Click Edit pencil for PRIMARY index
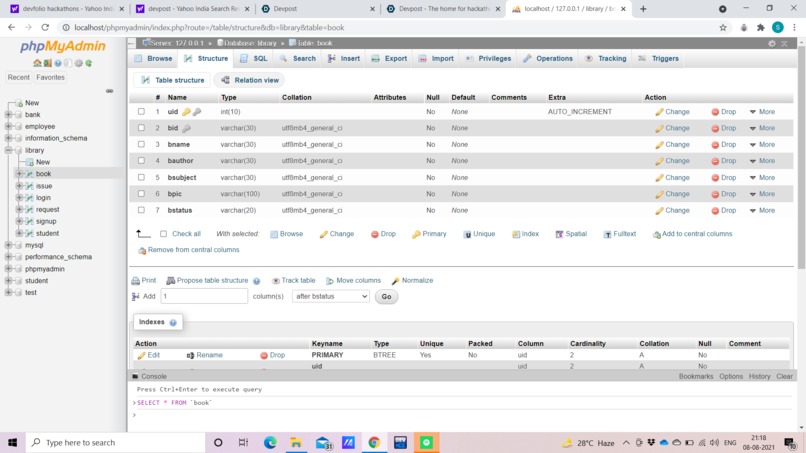The width and height of the screenshot is (806, 453). [x=141, y=355]
